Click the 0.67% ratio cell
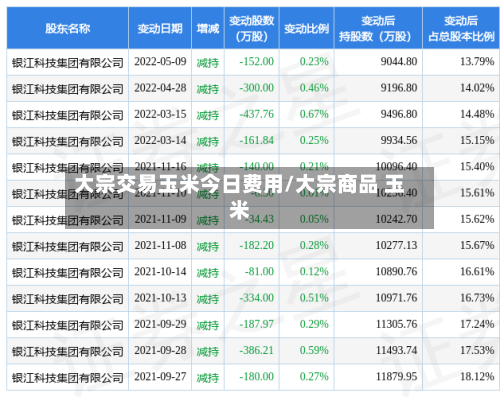 point(314,114)
